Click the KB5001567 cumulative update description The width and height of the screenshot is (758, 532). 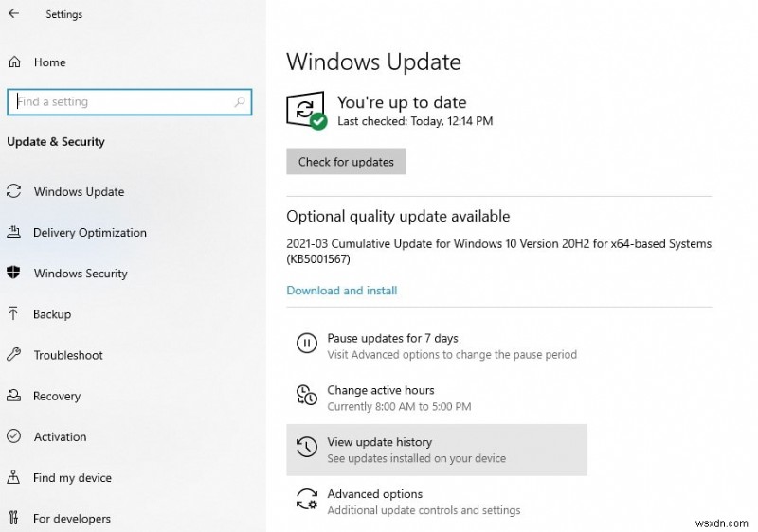(x=499, y=252)
